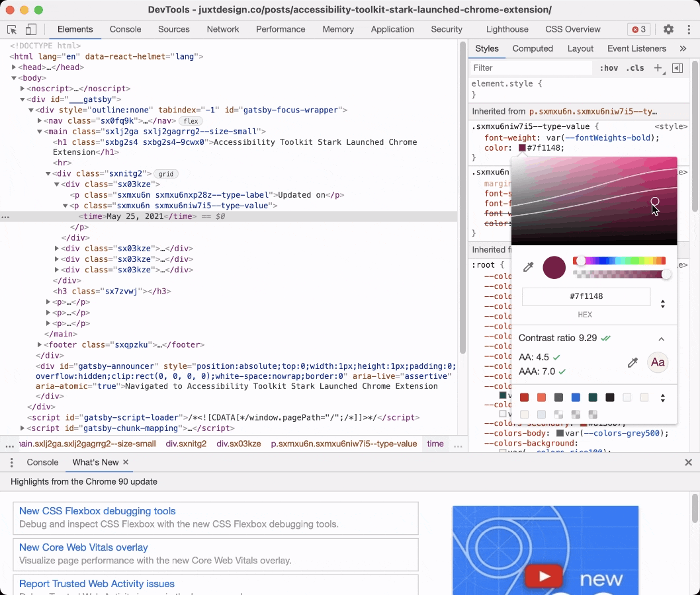Image resolution: width=700 pixels, height=595 pixels.
Task: Collapse the Contrast ratio section
Action: click(x=661, y=339)
